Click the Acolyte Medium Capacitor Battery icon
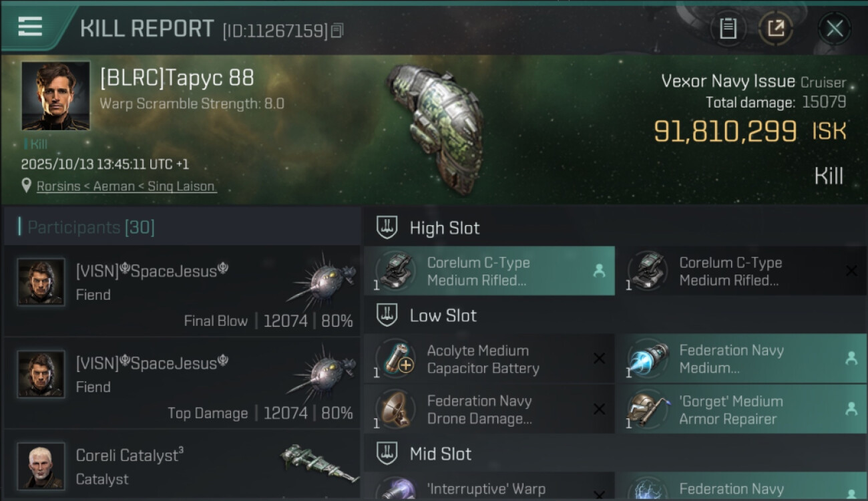Screen dimensions: 868x501 click(396, 359)
